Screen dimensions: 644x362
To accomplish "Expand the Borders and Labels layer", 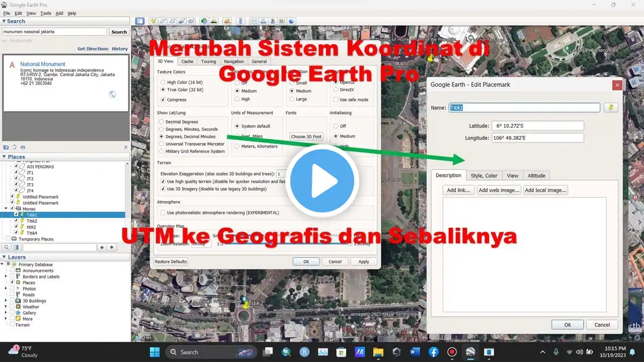I will coord(6,277).
